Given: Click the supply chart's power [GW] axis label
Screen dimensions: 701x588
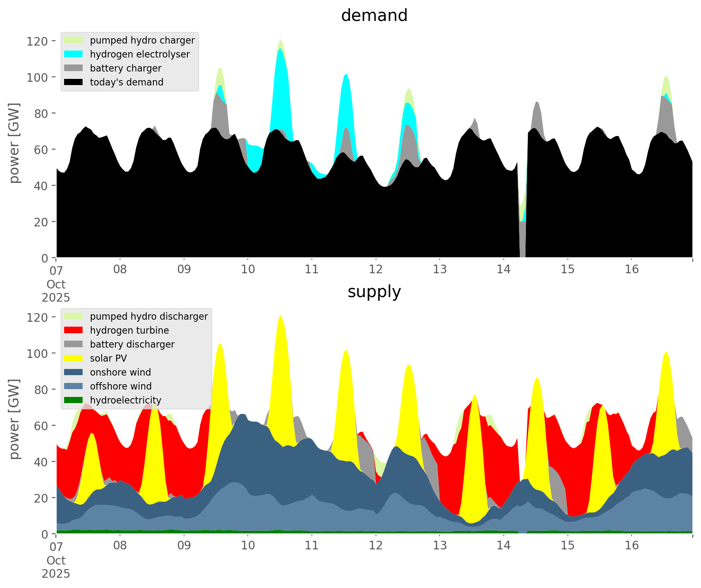Looking at the screenshot, I should [14, 419].
